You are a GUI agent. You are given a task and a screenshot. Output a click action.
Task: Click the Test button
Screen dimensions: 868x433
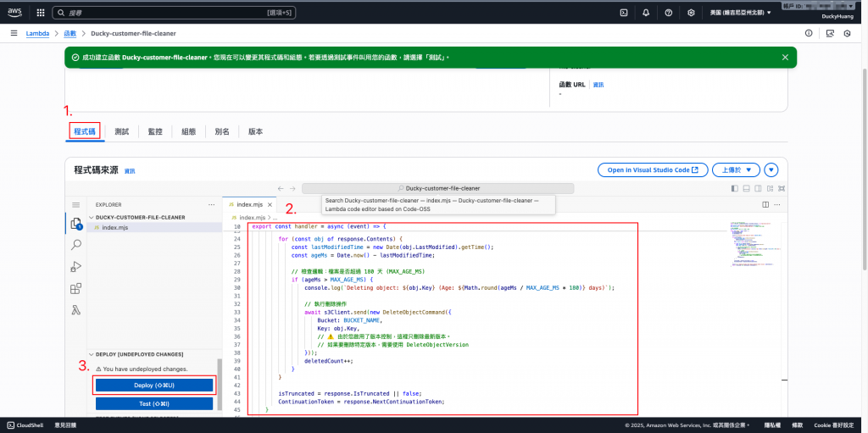coord(154,403)
